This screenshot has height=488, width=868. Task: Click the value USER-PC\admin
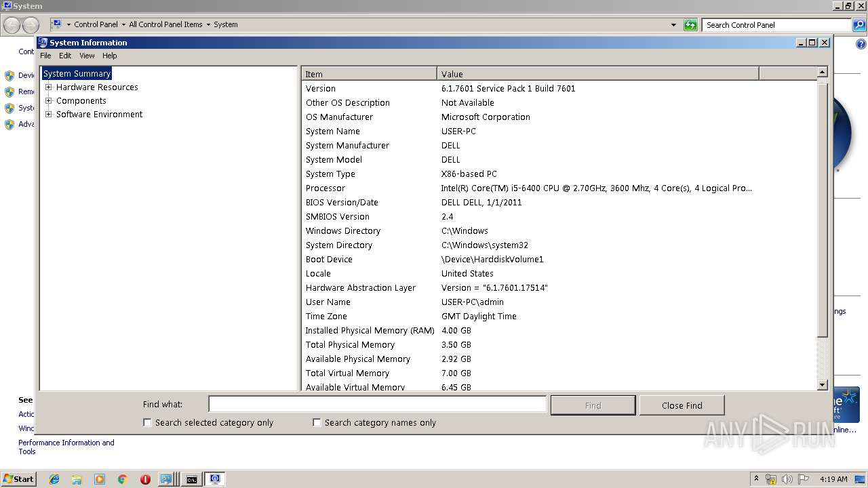click(472, 302)
